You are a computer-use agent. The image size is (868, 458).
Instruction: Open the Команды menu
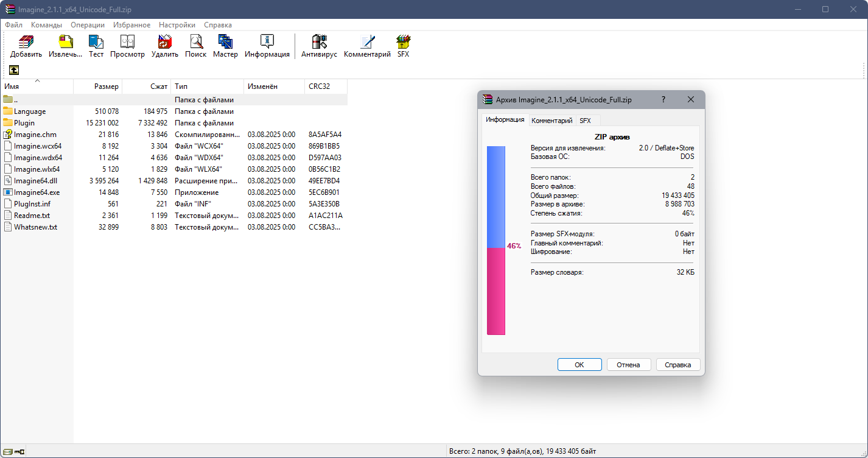46,25
